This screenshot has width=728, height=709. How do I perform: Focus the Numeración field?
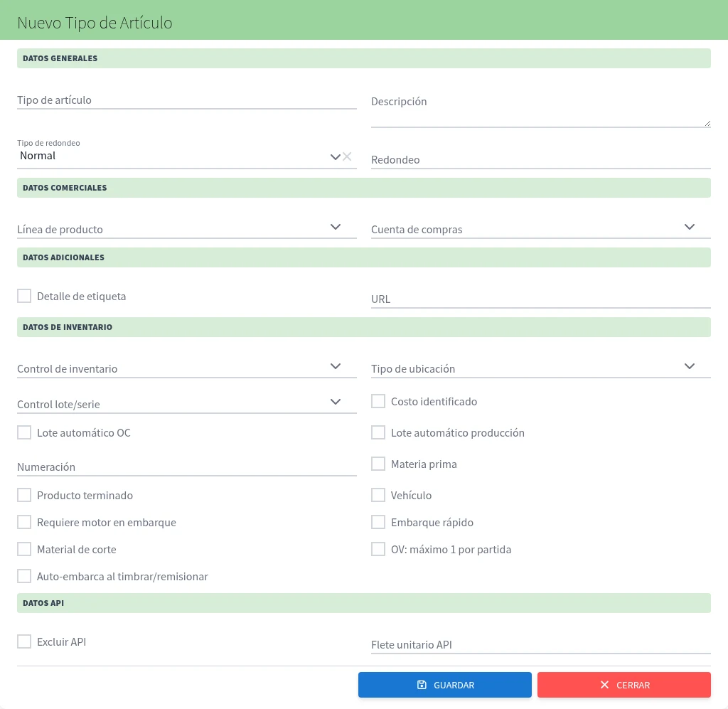[x=187, y=467]
